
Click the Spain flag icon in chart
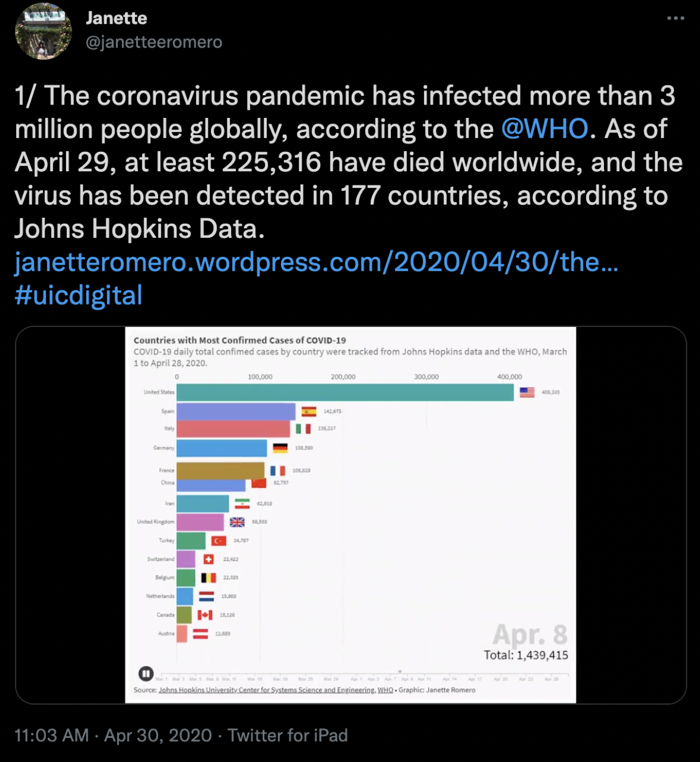pyautogui.click(x=309, y=411)
